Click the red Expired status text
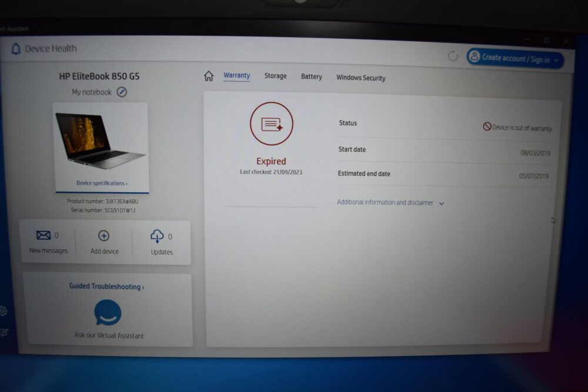 pos(271,161)
